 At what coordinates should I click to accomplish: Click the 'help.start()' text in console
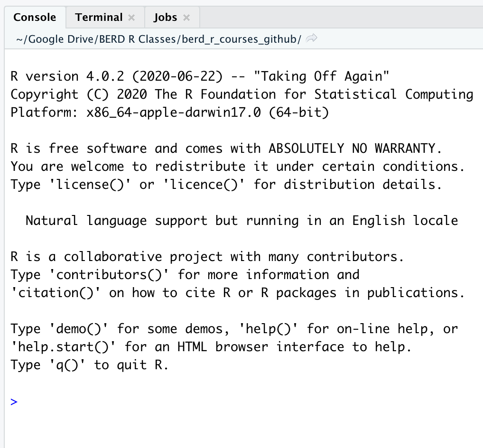(64, 347)
